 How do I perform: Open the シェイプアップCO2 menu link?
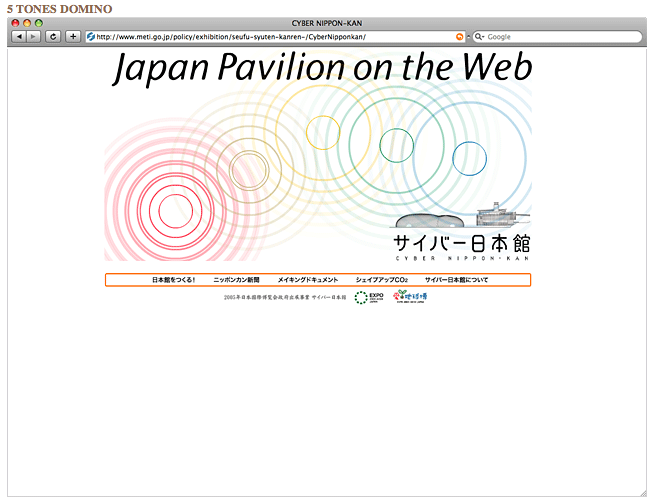click(x=382, y=280)
